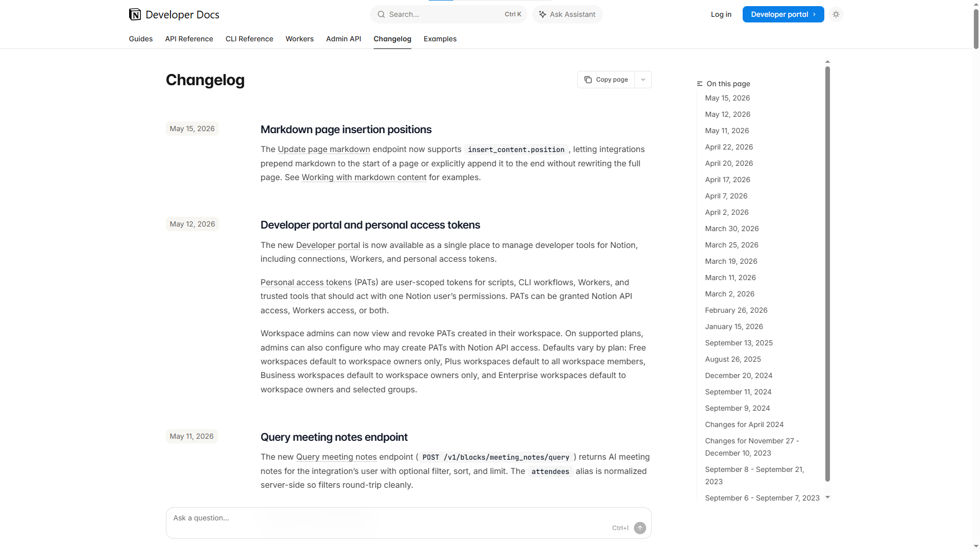Select the Changelog tab

coord(393,39)
